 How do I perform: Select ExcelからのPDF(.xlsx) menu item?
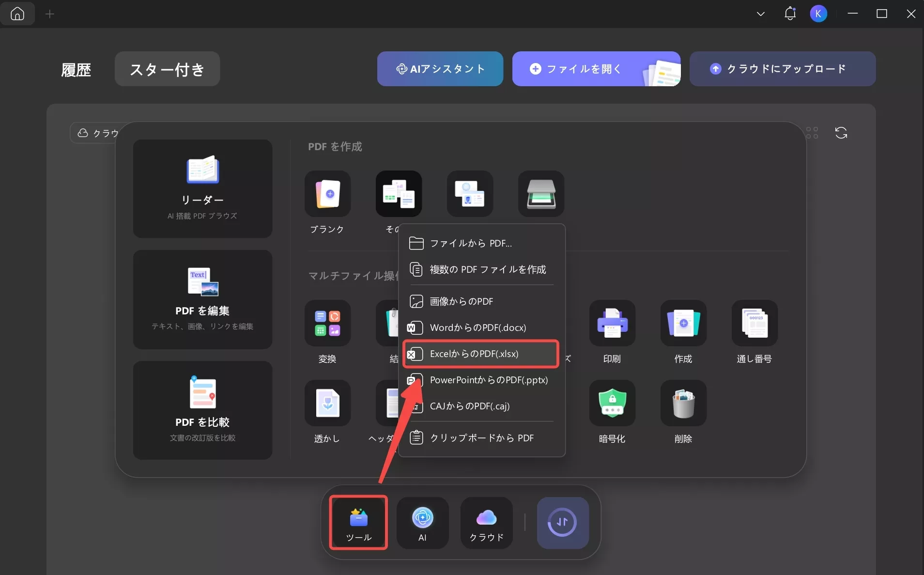click(481, 354)
